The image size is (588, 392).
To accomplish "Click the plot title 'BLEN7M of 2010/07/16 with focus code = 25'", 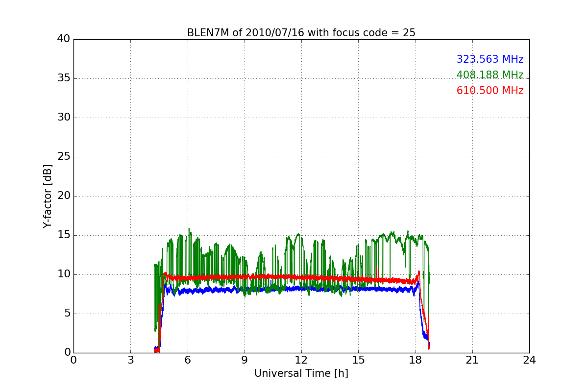I will coord(301,33).
